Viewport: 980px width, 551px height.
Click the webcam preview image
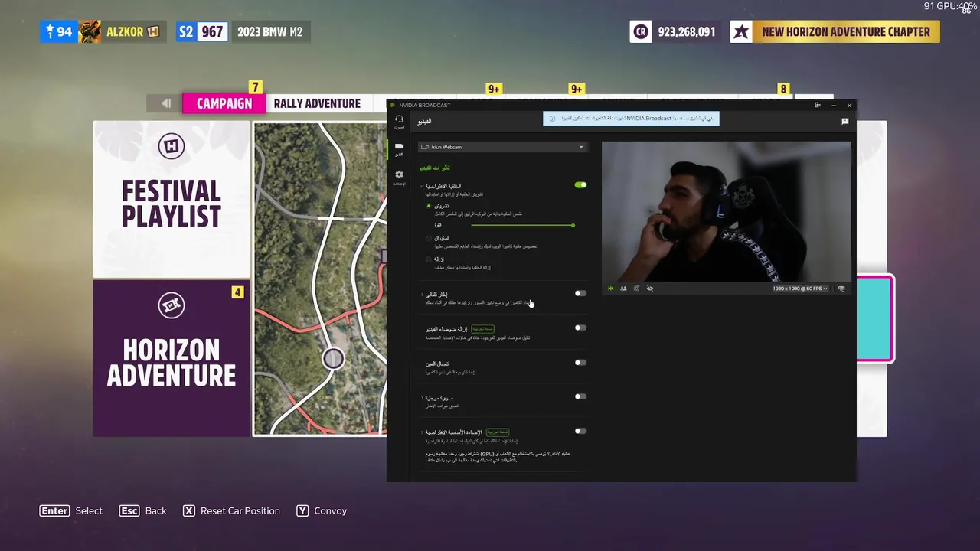pyautogui.click(x=726, y=211)
